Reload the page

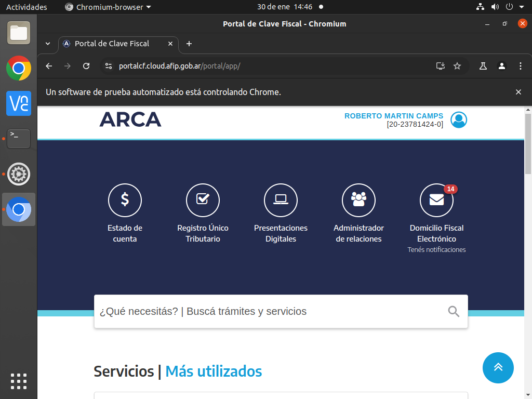pos(86,66)
